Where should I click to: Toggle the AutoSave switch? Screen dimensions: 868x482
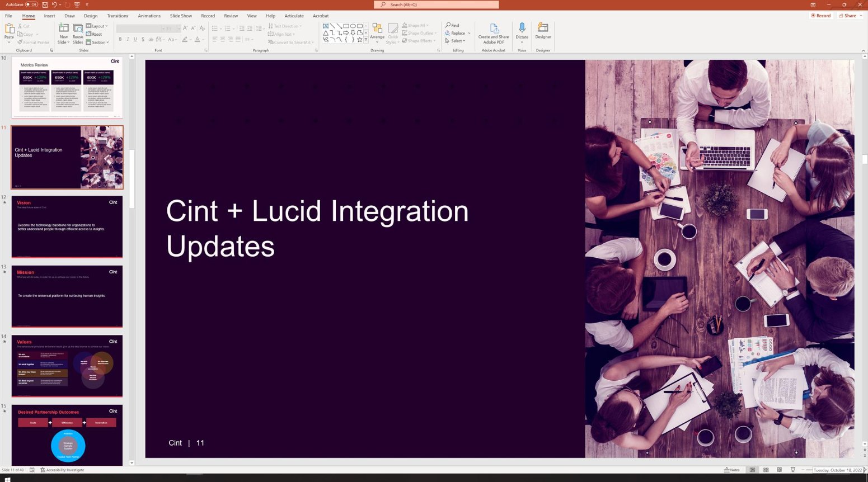[31, 4]
